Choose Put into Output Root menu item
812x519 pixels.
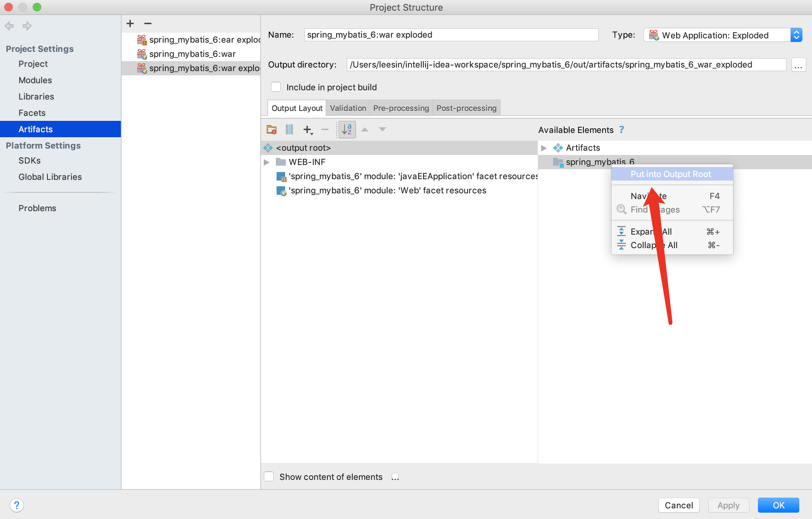click(x=671, y=174)
